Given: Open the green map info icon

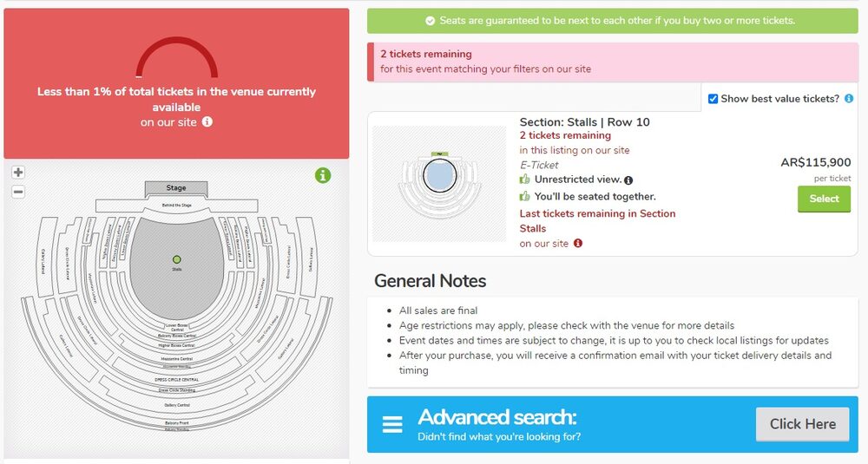Looking at the screenshot, I should pos(323,176).
